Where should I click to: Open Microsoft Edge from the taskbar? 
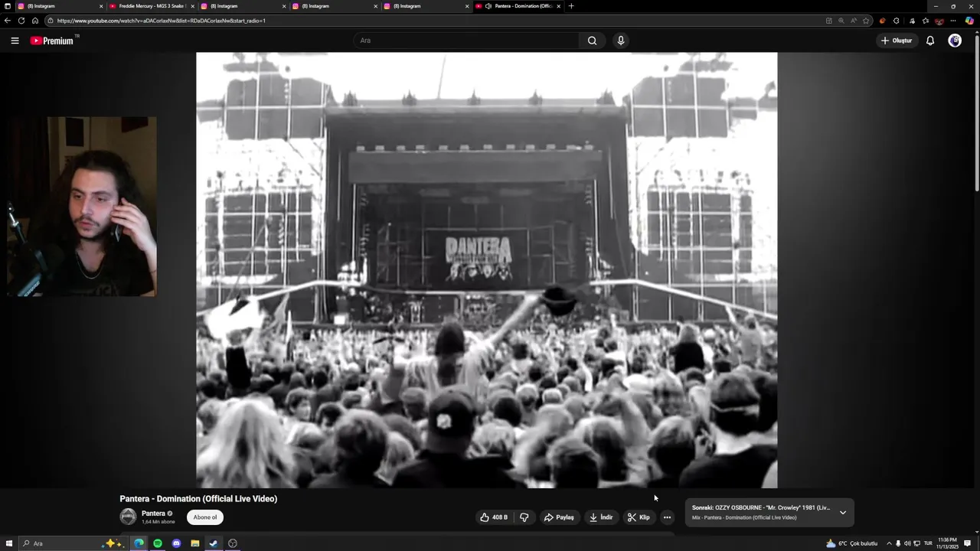click(139, 543)
